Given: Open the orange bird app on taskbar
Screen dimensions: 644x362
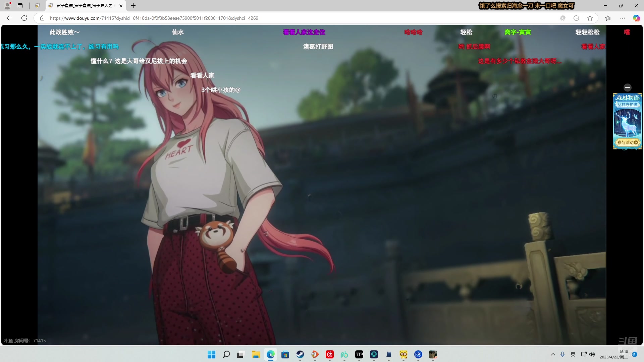Looking at the screenshot, I should [315, 354].
